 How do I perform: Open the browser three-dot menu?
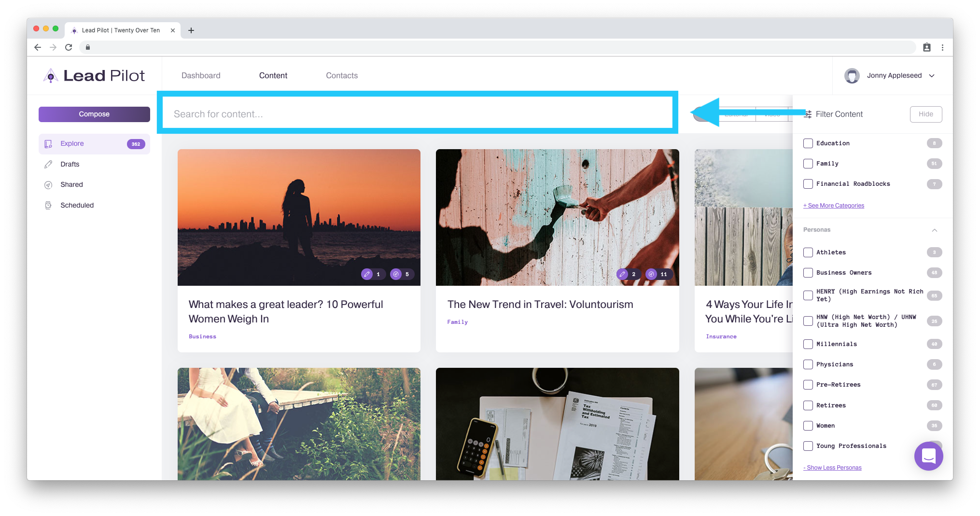click(942, 47)
